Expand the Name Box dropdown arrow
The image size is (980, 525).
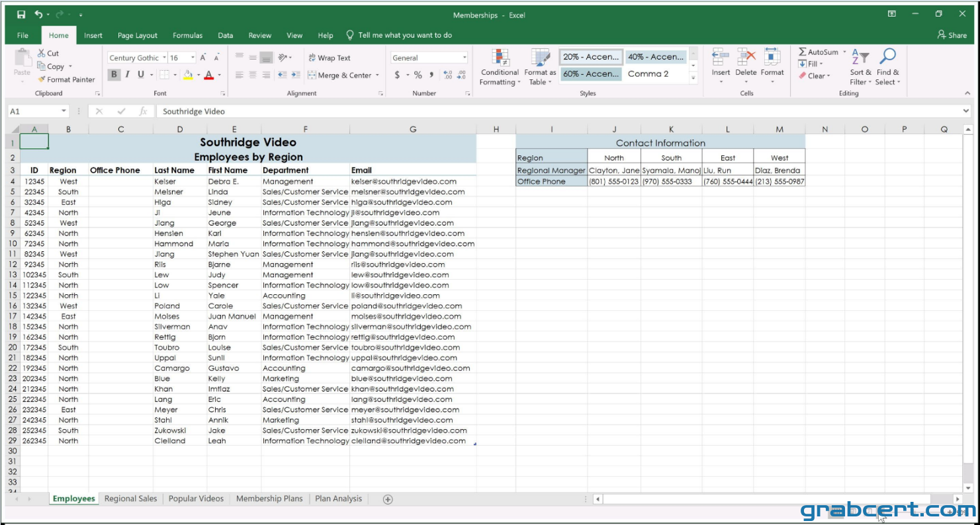point(64,111)
